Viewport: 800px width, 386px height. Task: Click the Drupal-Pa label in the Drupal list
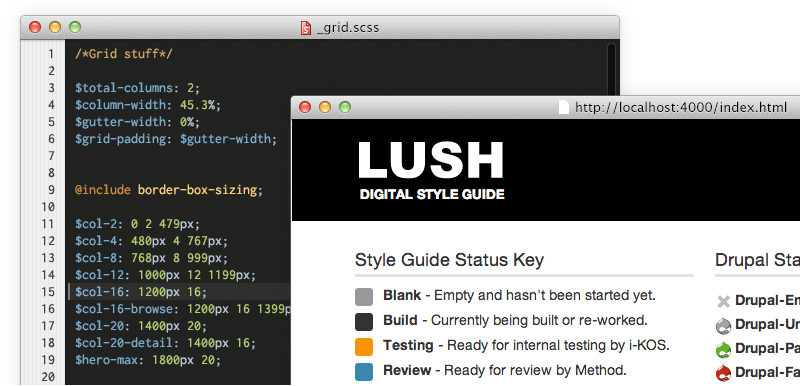click(x=767, y=349)
